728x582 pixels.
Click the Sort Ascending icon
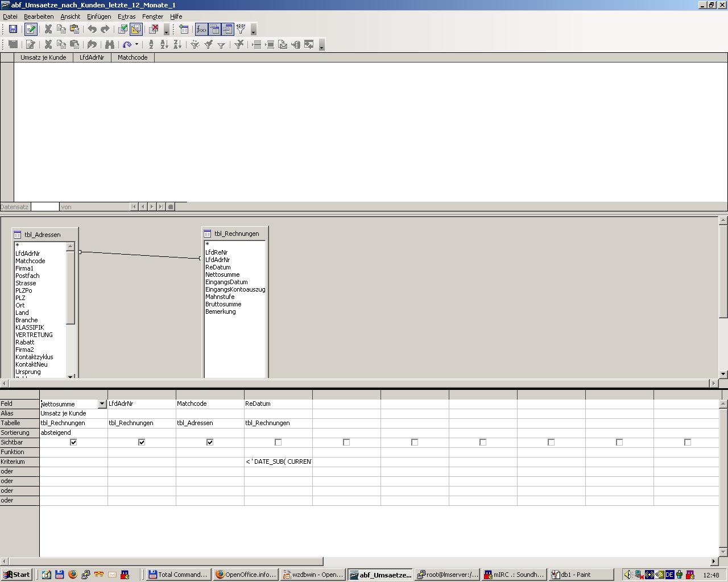(x=164, y=44)
